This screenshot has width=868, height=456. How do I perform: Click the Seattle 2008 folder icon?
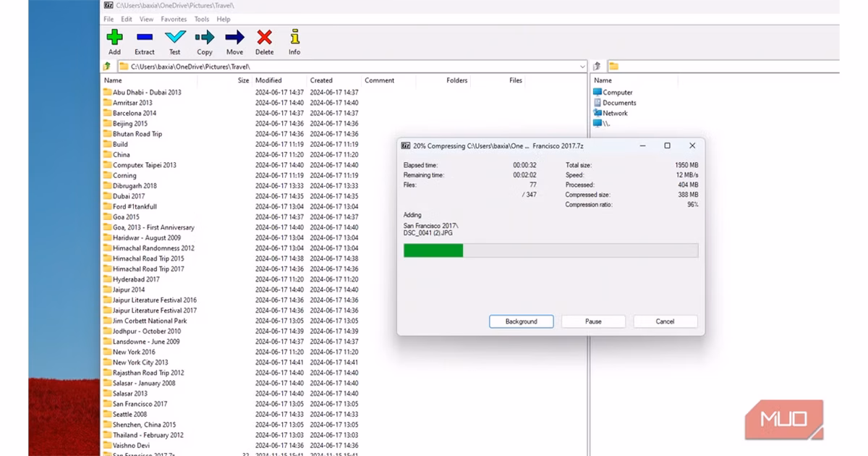click(x=107, y=414)
